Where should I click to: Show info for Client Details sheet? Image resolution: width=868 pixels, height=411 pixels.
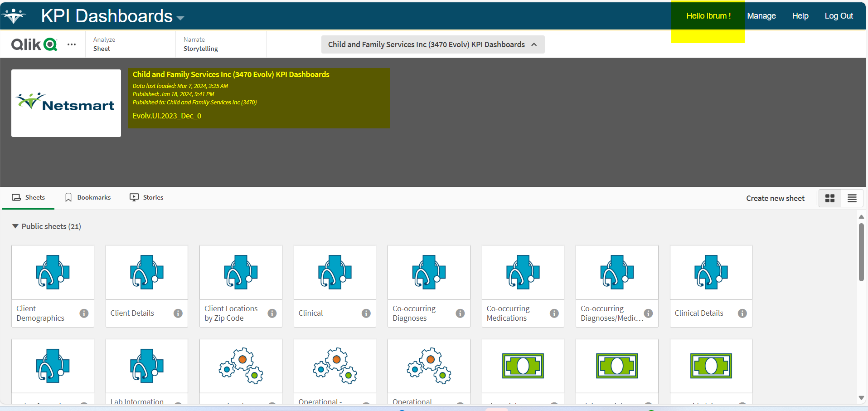[178, 313]
